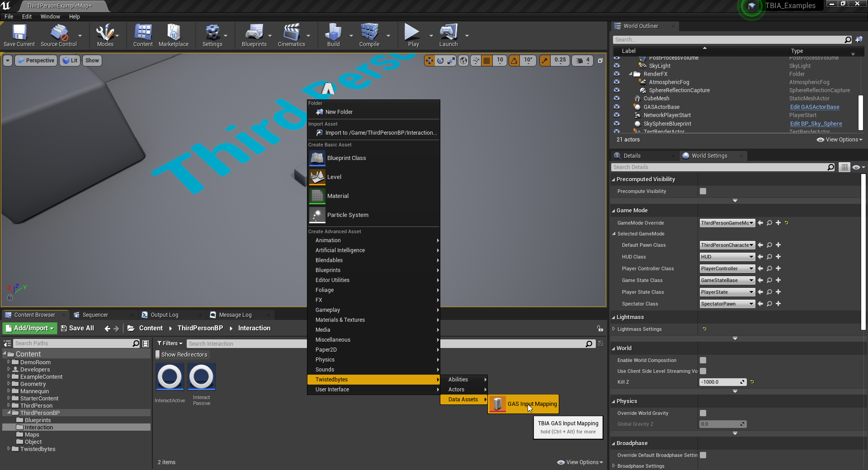868x470 pixels.
Task: Click Save All in Content Browser
Action: point(77,329)
